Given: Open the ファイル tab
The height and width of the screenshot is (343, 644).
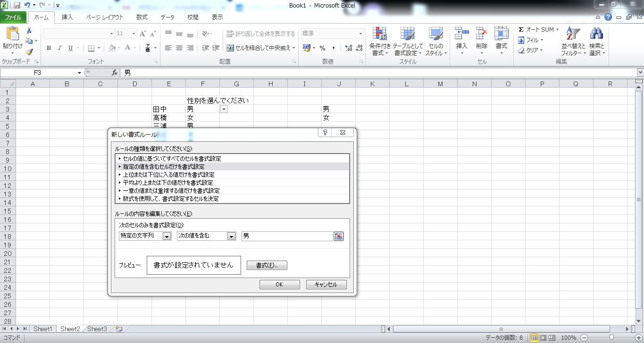Looking at the screenshot, I should coord(13,17).
